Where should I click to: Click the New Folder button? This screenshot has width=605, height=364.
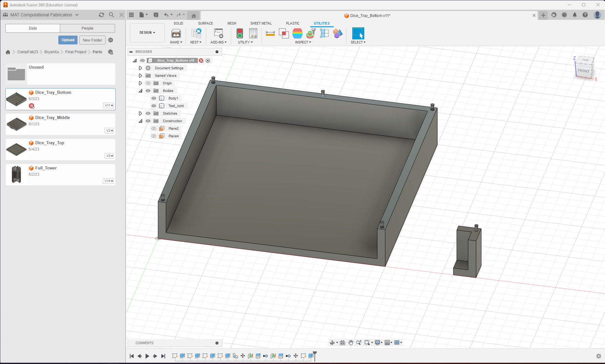[x=92, y=40]
